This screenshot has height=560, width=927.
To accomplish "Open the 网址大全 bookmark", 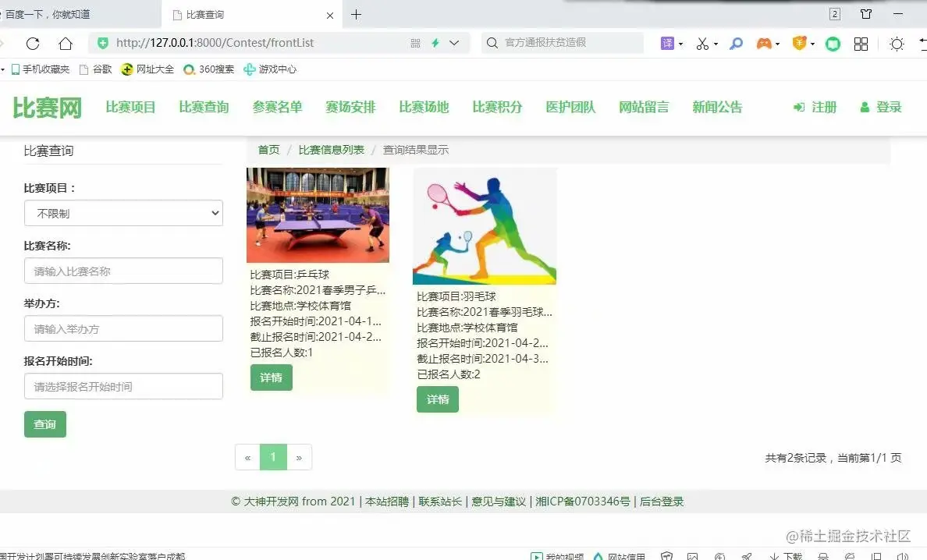I will pyautogui.click(x=147, y=69).
